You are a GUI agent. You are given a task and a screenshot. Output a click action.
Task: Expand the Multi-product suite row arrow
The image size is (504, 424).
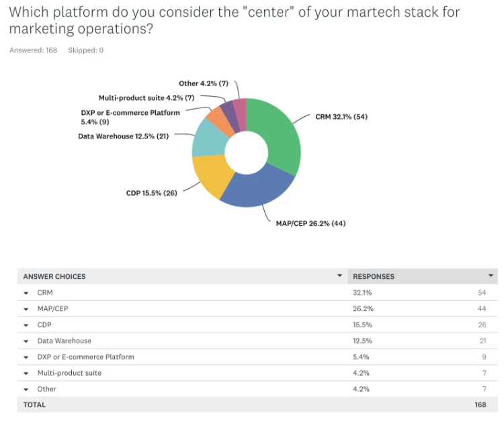tap(26, 373)
